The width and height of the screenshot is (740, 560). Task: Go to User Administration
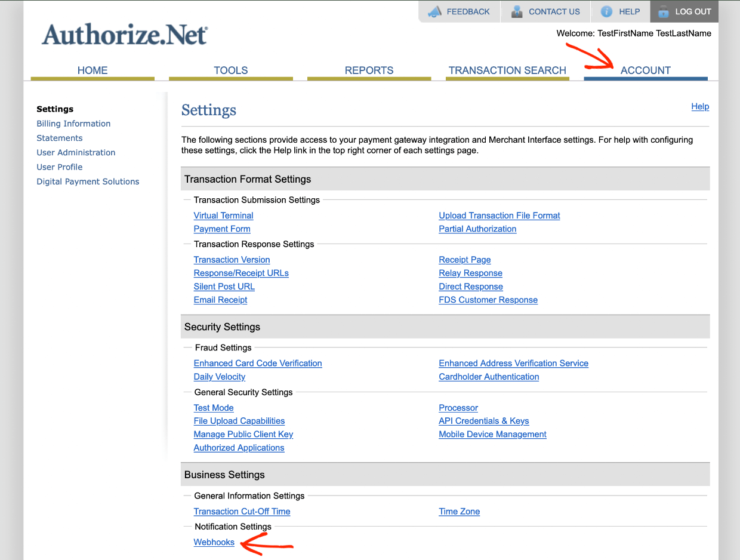point(76,152)
